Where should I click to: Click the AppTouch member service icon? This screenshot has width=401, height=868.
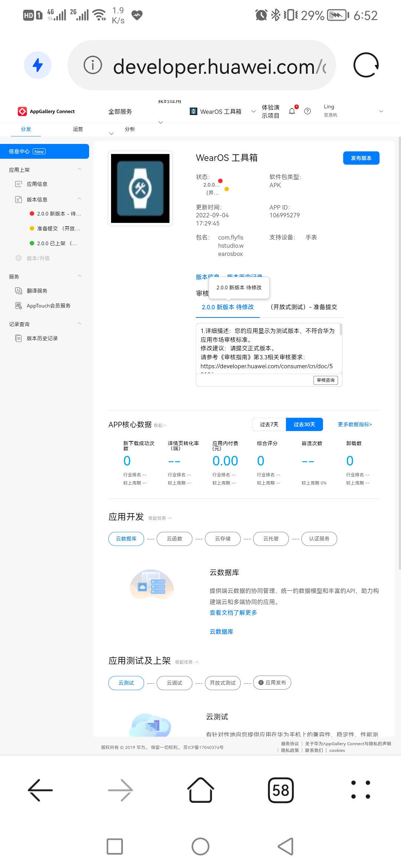[x=19, y=306]
